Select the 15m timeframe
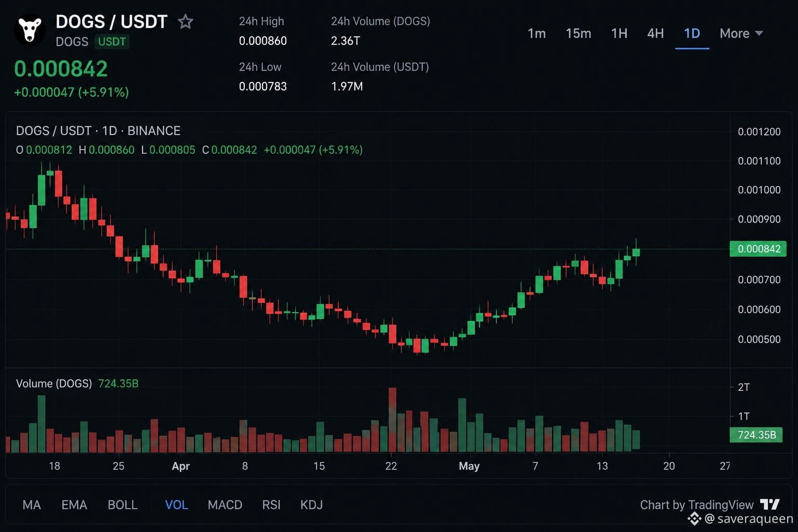Viewport: 798px width, 532px height. (x=578, y=33)
